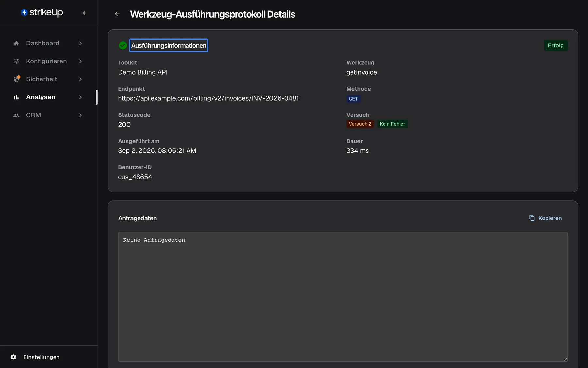
Task: Open Einstellungen in the sidebar
Action: coord(41,357)
